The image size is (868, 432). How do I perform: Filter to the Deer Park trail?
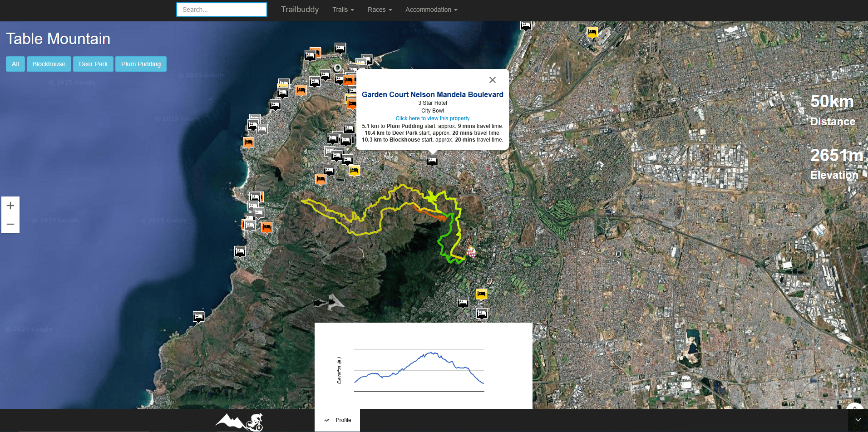click(93, 64)
